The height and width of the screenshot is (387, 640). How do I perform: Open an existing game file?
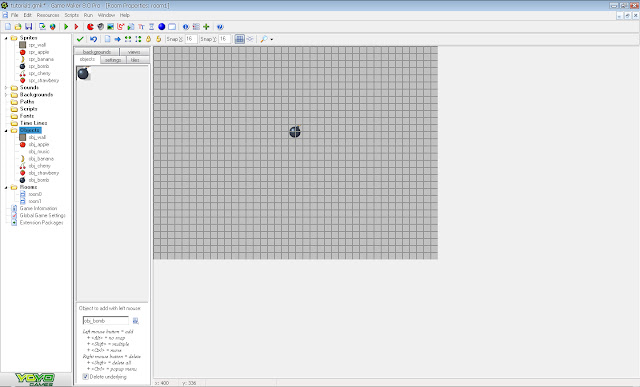click(x=18, y=27)
